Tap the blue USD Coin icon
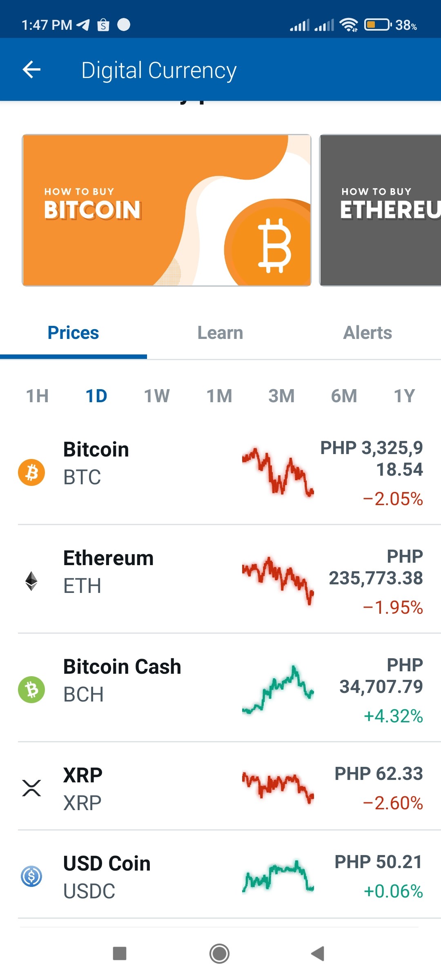 pyautogui.click(x=31, y=876)
